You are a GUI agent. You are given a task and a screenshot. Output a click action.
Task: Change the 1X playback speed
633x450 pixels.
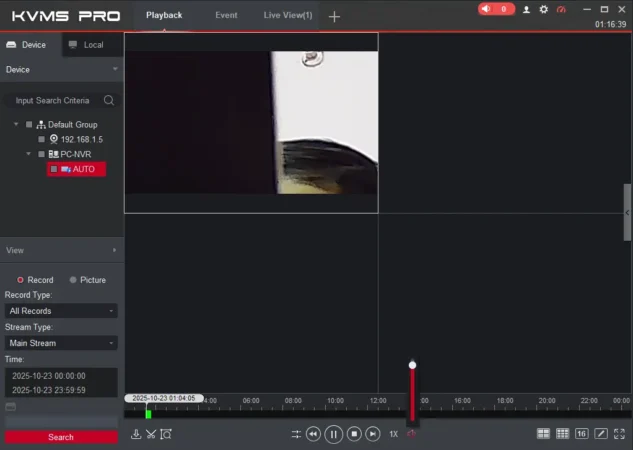[394, 434]
